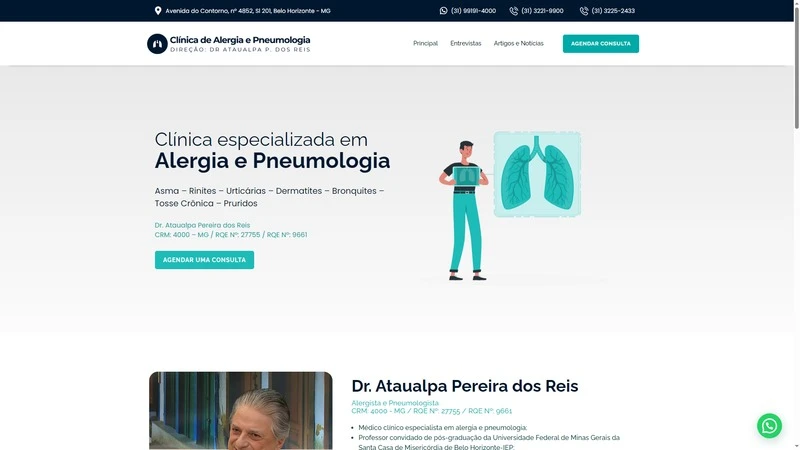This screenshot has height=450, width=800.
Task: Click the Agendar Consulta header button
Action: point(601,44)
